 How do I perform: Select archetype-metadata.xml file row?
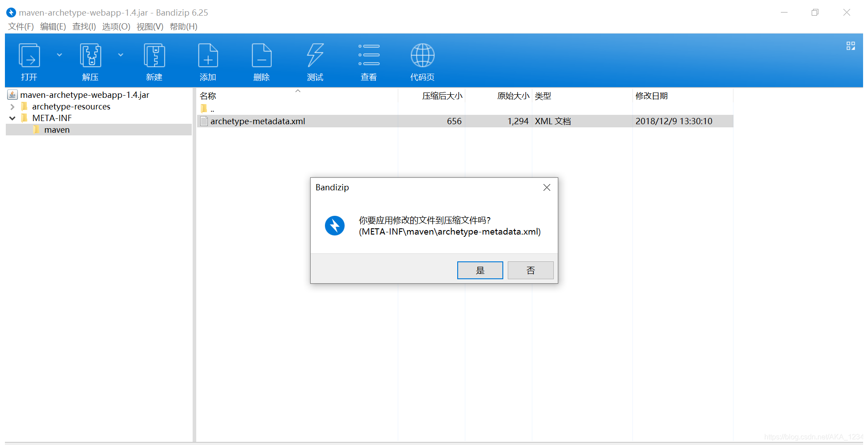[x=465, y=121]
